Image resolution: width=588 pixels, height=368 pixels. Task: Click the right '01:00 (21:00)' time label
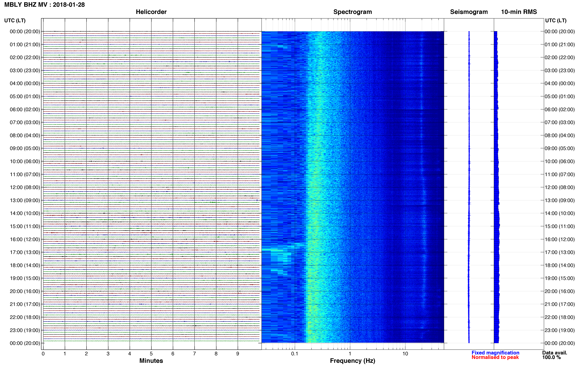point(560,45)
